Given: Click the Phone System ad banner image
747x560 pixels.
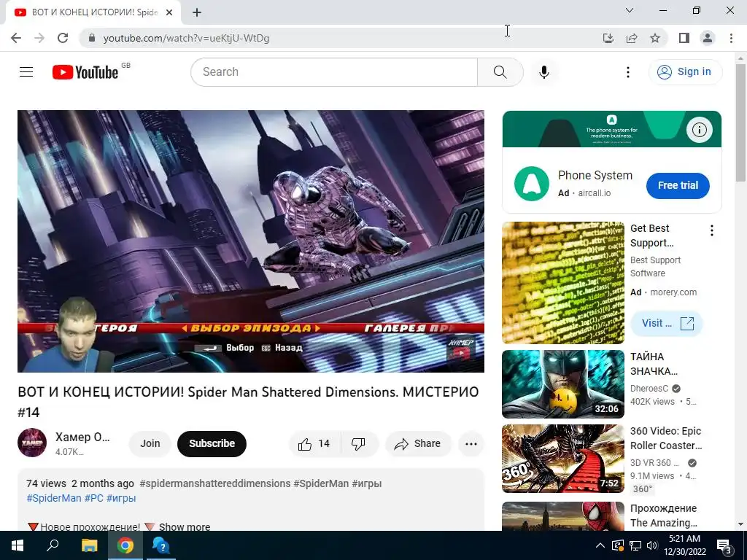Looking at the screenshot, I should point(612,129).
